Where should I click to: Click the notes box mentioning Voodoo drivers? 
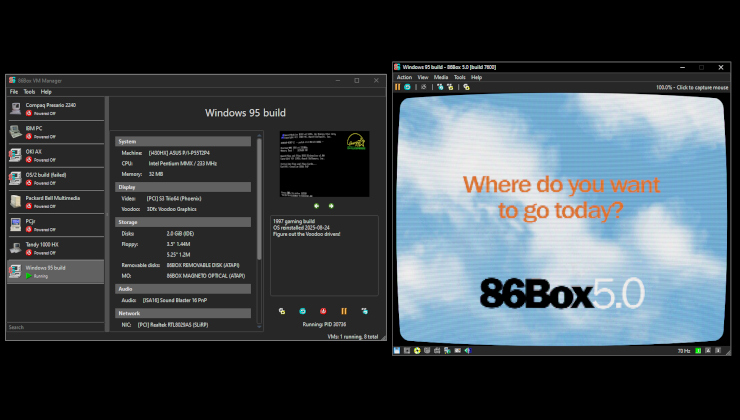pyautogui.click(x=324, y=254)
